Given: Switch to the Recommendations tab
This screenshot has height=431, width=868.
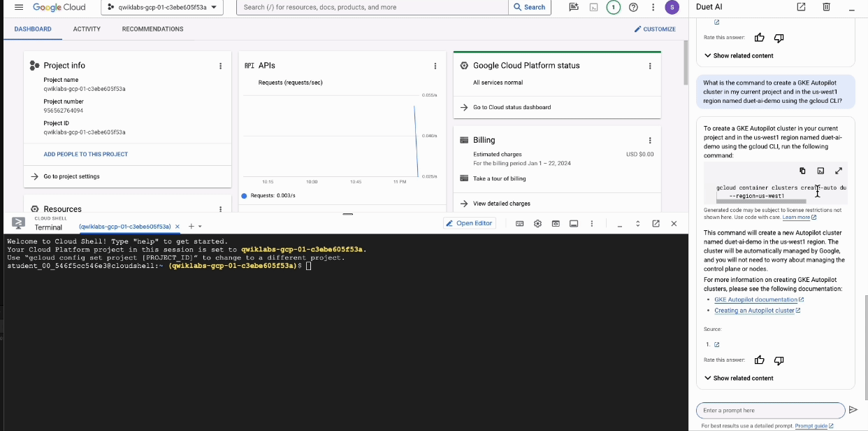Looking at the screenshot, I should point(152,29).
